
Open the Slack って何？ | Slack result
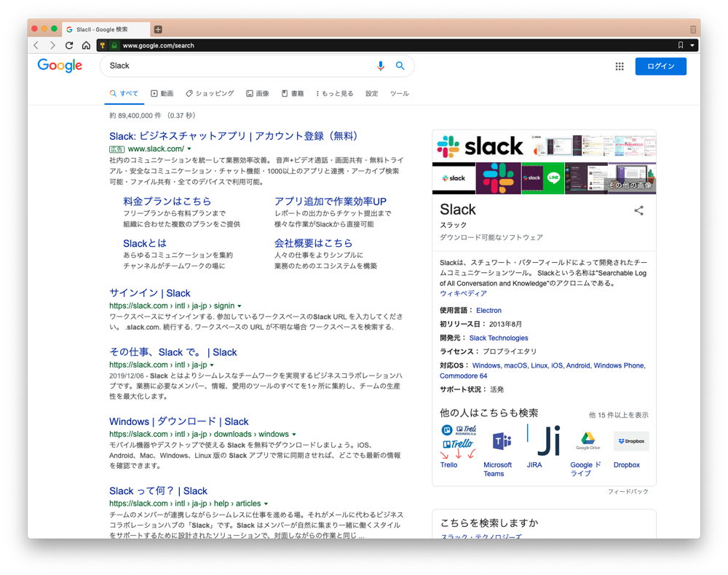click(158, 491)
